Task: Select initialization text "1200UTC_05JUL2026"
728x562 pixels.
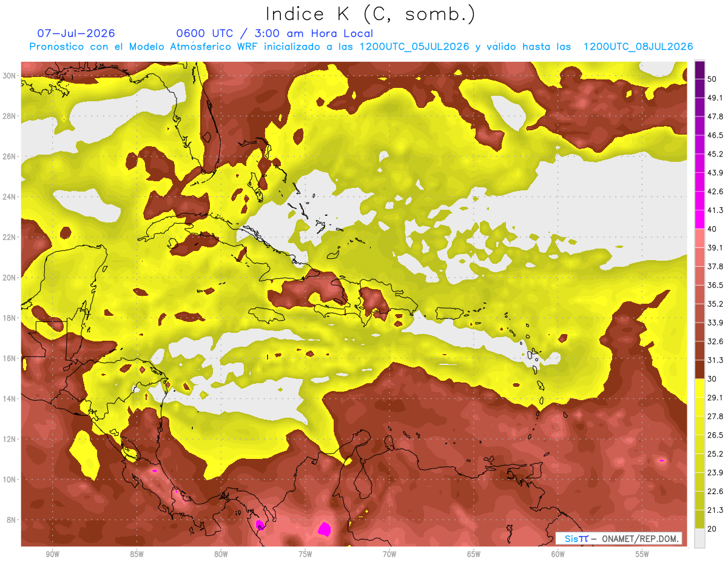Action: click(414, 47)
